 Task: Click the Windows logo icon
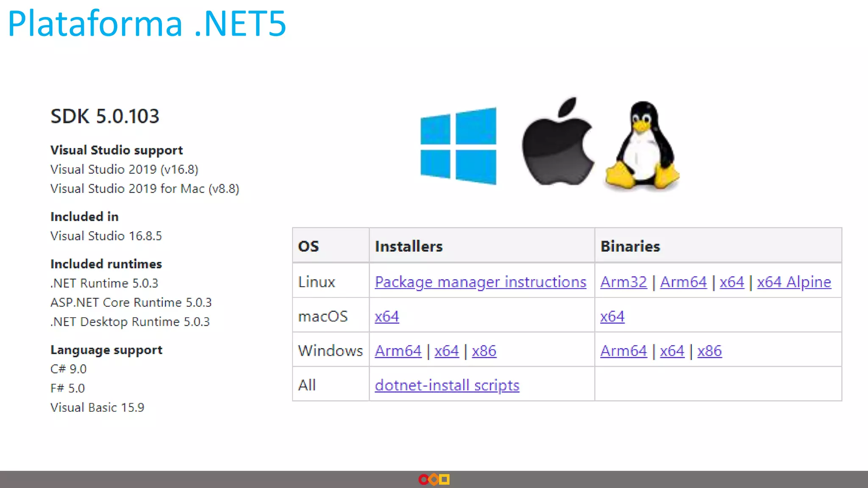[x=458, y=146]
